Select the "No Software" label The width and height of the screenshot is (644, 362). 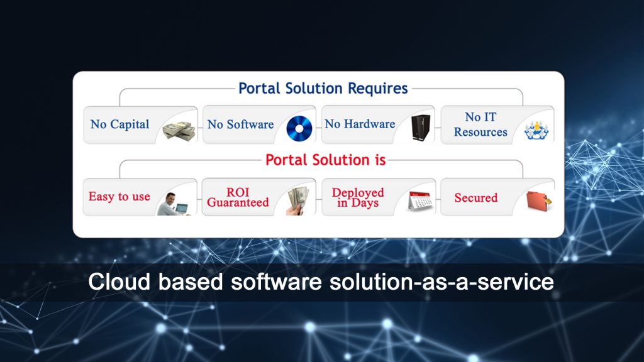pos(240,124)
